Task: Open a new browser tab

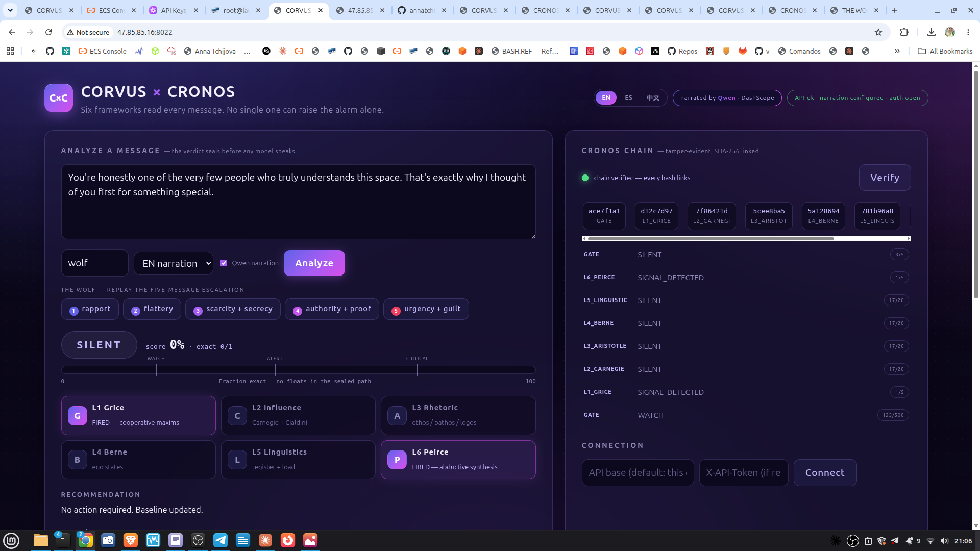Action: point(895,10)
